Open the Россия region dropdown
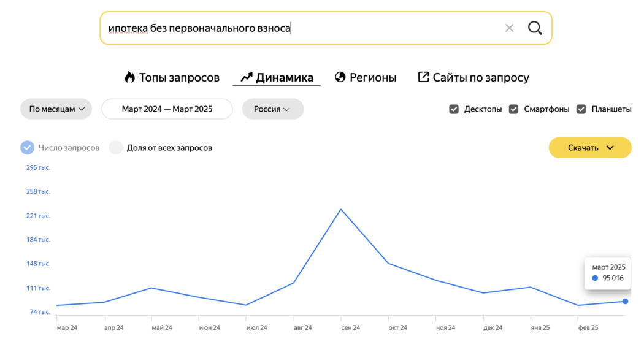The image size is (644, 347). (273, 109)
